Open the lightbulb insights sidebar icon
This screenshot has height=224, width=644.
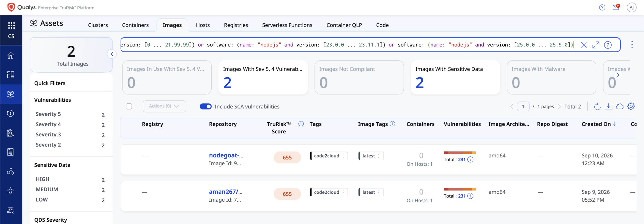(x=11, y=191)
